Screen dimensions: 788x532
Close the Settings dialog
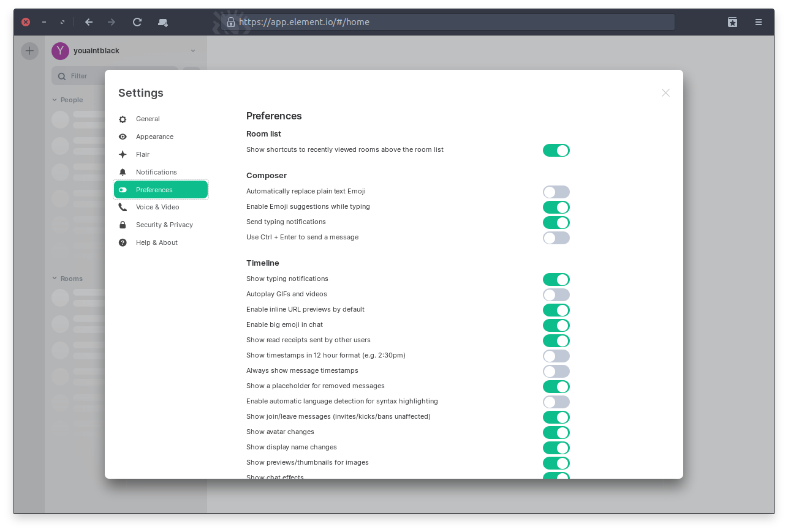click(x=665, y=93)
